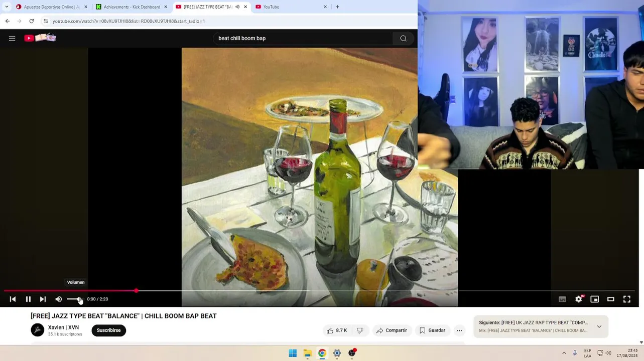This screenshot has height=361, width=644.
Task: Switch to theater mode view
Action: point(611,299)
